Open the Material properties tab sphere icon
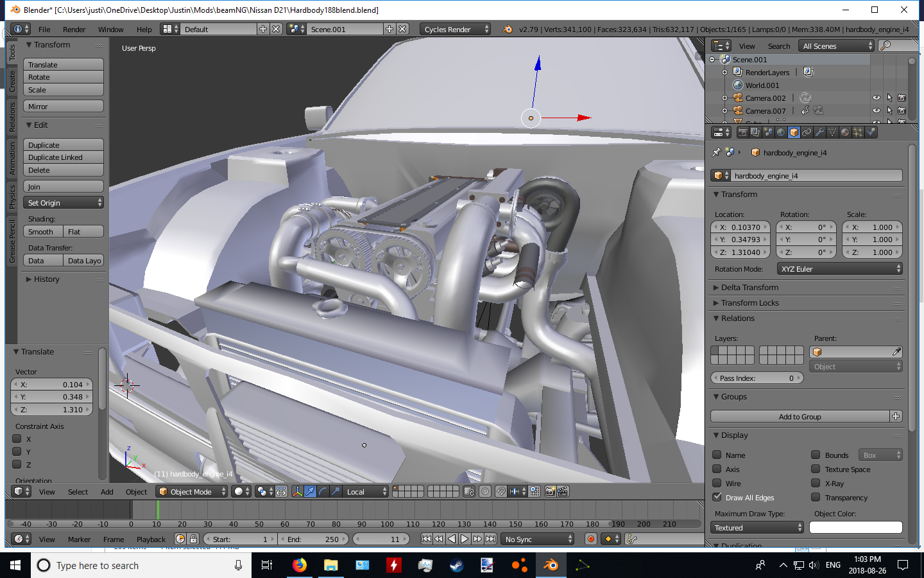 pyautogui.click(x=845, y=132)
